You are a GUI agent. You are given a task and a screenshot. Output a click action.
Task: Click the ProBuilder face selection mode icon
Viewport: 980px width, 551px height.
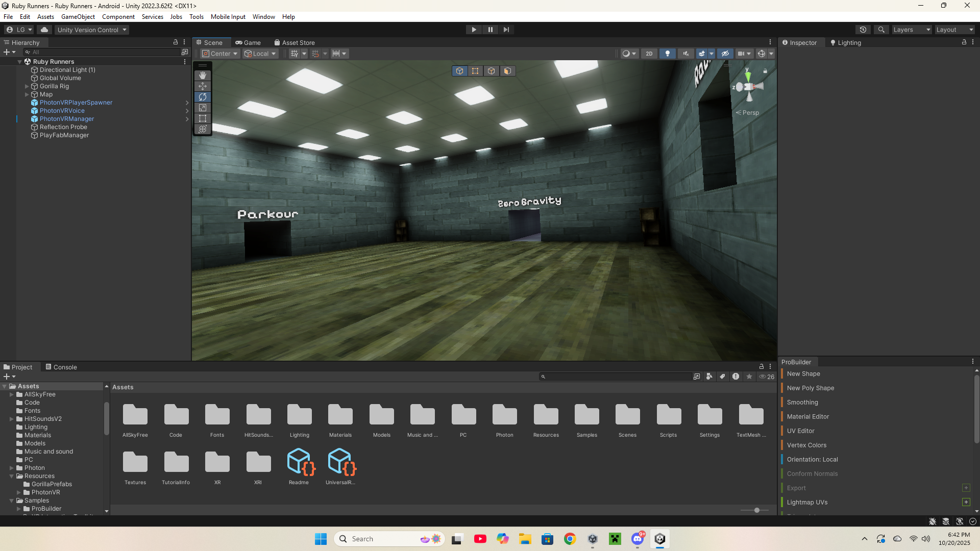[x=507, y=71]
